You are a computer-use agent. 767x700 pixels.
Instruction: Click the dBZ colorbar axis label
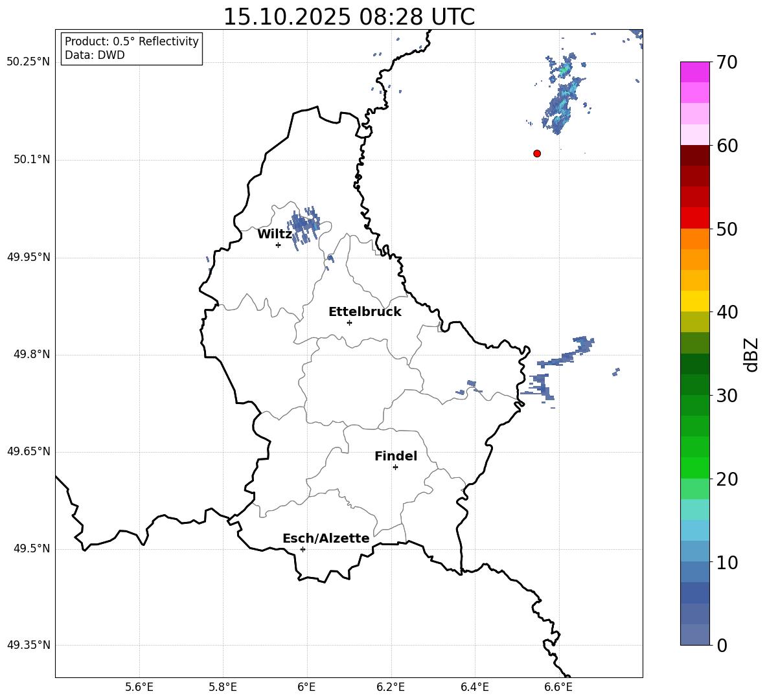(x=751, y=354)
